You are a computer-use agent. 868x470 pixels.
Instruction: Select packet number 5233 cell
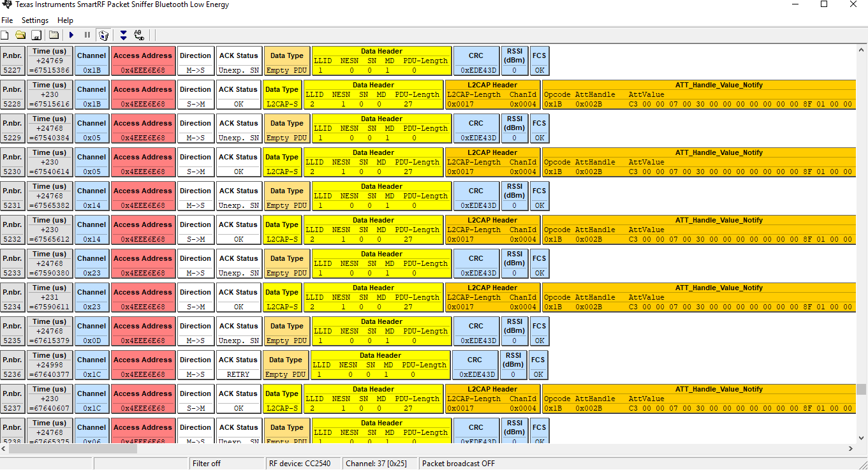click(13, 264)
